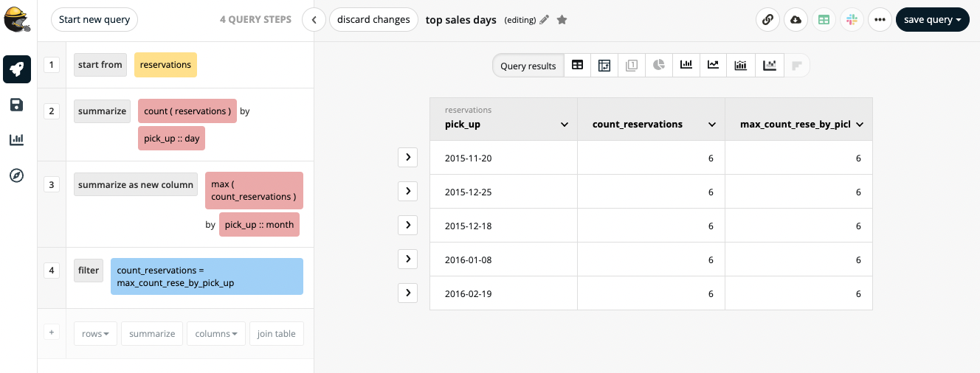
Task: Select the single value view icon
Action: [x=632, y=66]
